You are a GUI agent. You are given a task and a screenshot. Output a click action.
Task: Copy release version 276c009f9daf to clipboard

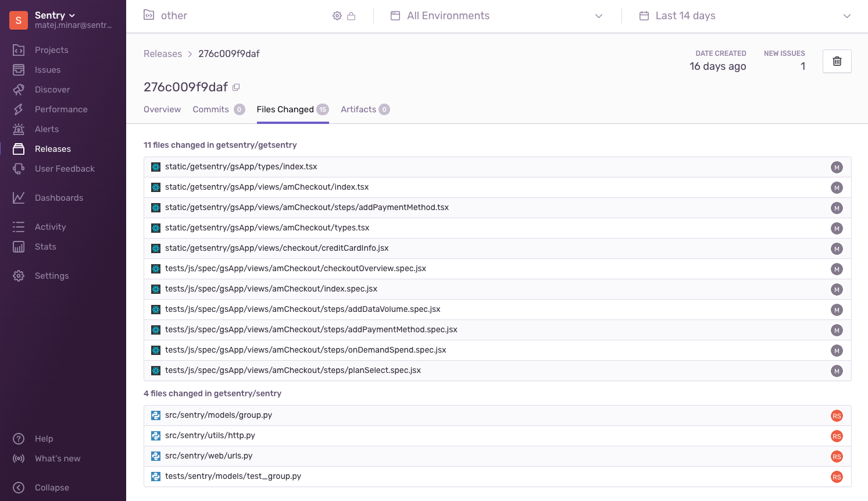click(236, 87)
